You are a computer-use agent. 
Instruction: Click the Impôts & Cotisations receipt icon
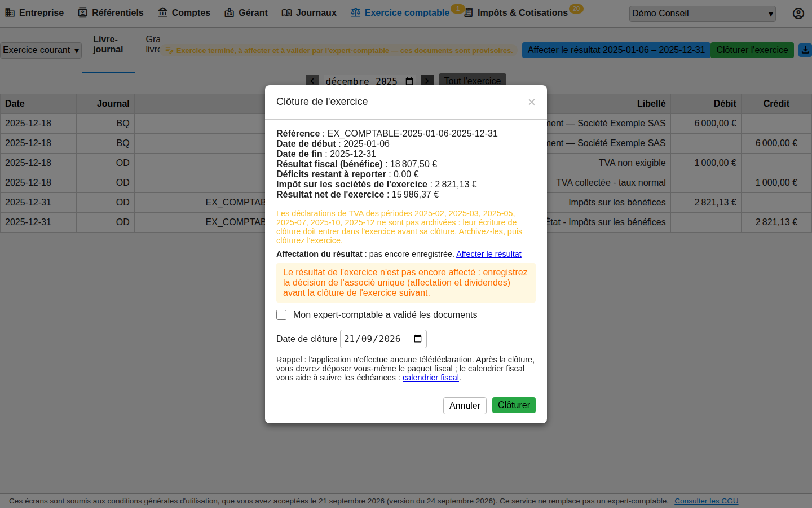pyautogui.click(x=469, y=12)
